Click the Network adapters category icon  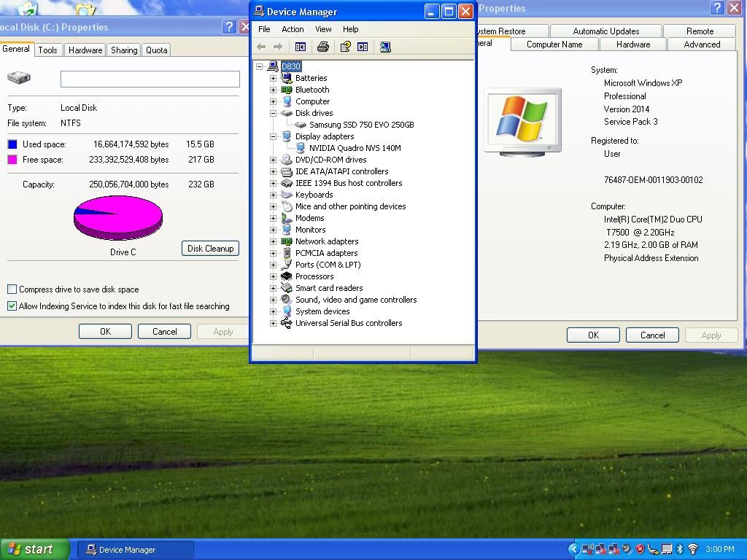(286, 241)
